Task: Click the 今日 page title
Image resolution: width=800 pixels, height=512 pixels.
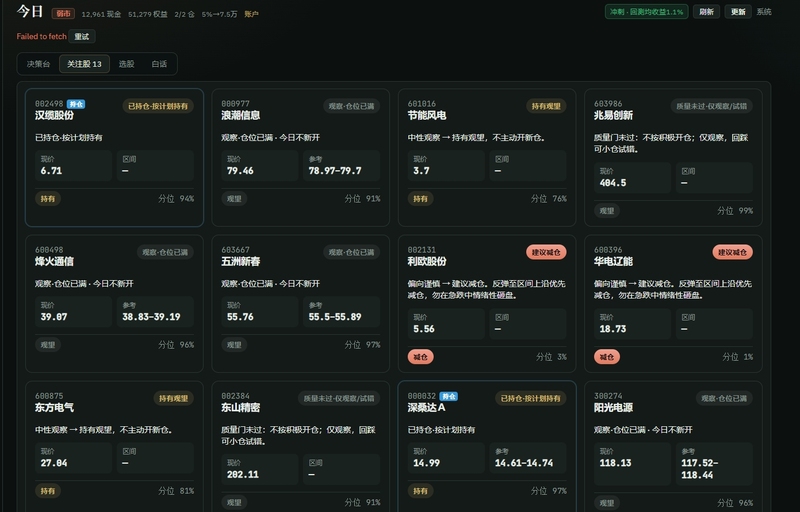Action: coord(30,11)
